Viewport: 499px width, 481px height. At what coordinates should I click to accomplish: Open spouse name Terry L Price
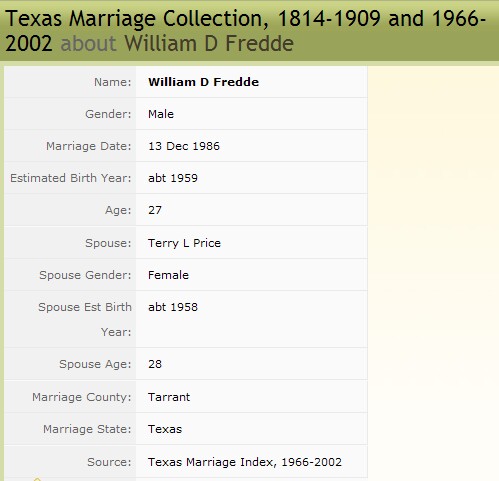tap(184, 243)
